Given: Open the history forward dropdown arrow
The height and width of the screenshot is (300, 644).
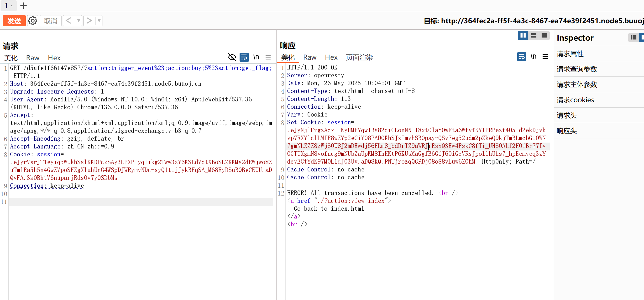Looking at the screenshot, I should [99, 21].
